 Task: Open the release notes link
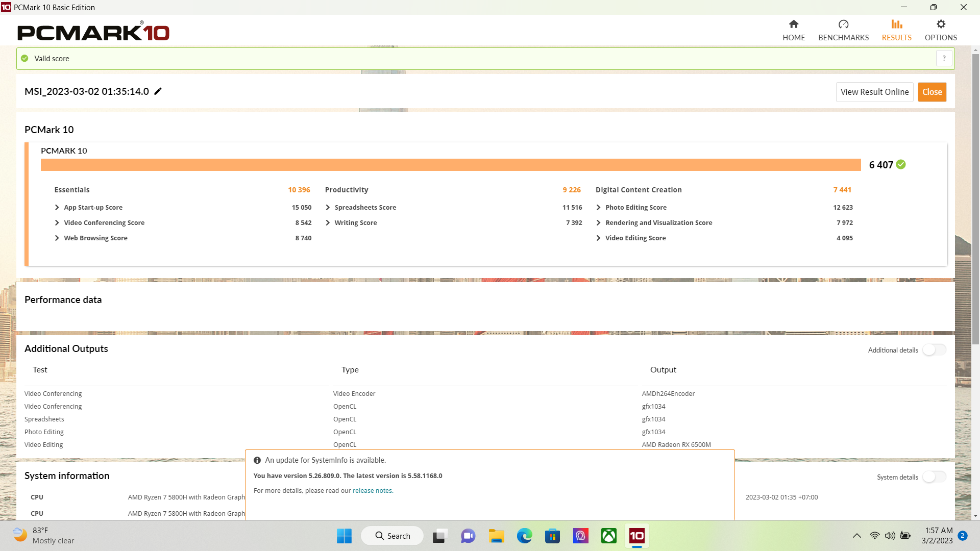[x=372, y=491]
